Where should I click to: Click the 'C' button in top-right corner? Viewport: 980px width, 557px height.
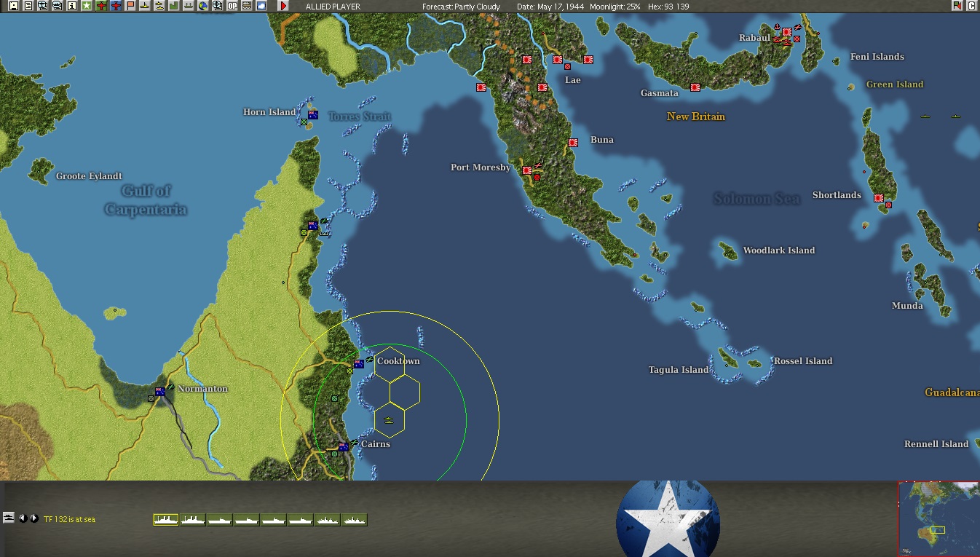pos(971,6)
